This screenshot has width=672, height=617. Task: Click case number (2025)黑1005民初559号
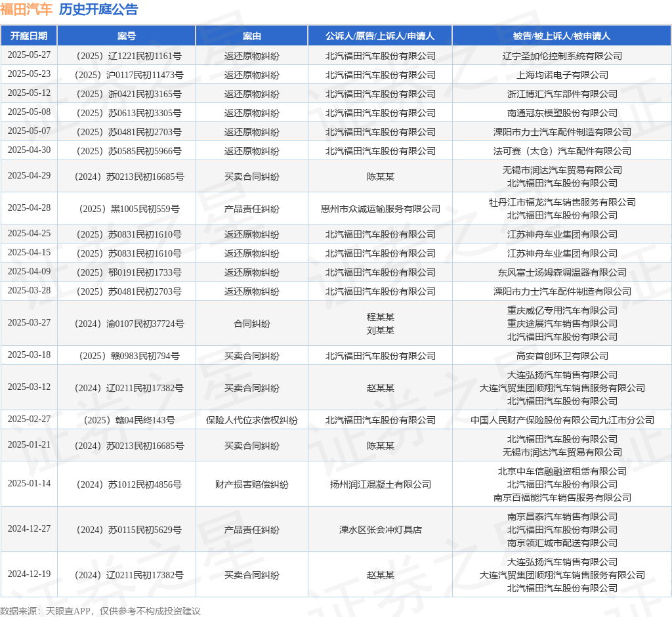129,209
